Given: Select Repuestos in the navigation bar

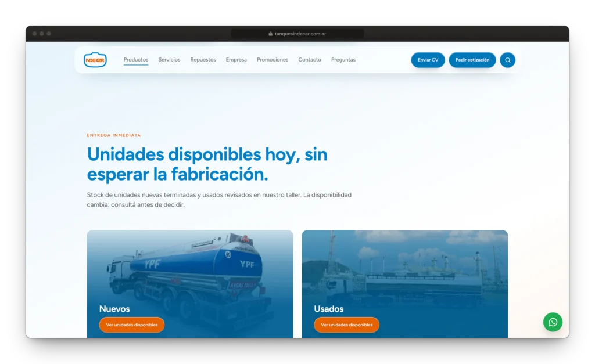Looking at the screenshot, I should [x=203, y=60].
